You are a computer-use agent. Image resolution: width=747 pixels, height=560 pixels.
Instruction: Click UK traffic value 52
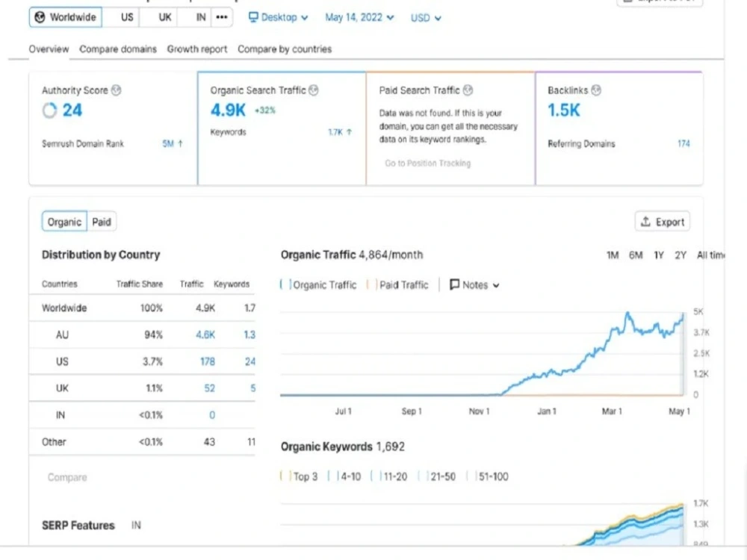(x=210, y=388)
